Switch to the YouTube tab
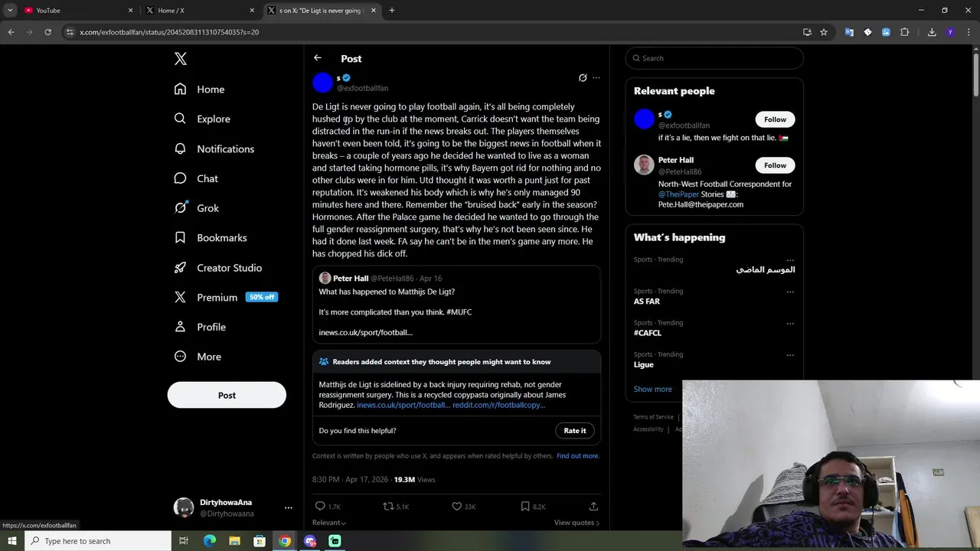The image size is (980, 551). (x=77, y=10)
